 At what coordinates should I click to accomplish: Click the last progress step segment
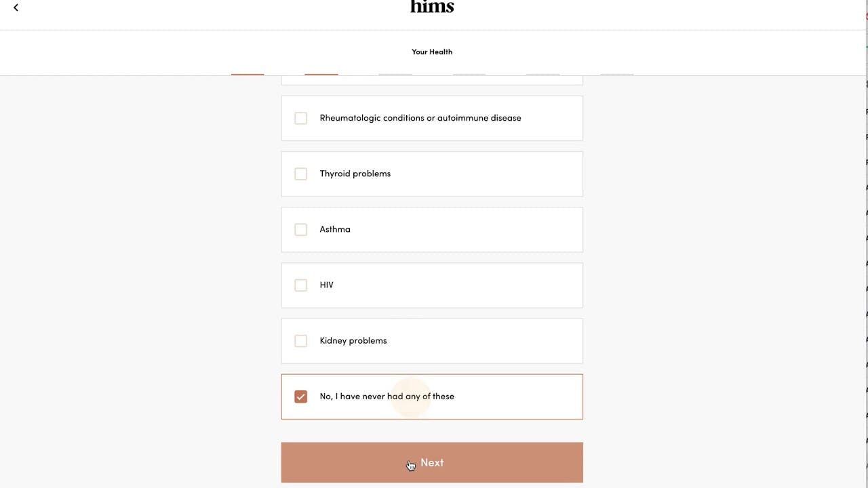coord(617,74)
